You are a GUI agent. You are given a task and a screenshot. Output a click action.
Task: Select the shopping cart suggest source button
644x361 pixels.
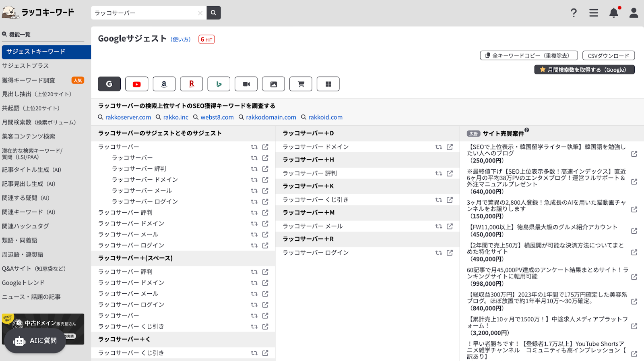point(301,84)
